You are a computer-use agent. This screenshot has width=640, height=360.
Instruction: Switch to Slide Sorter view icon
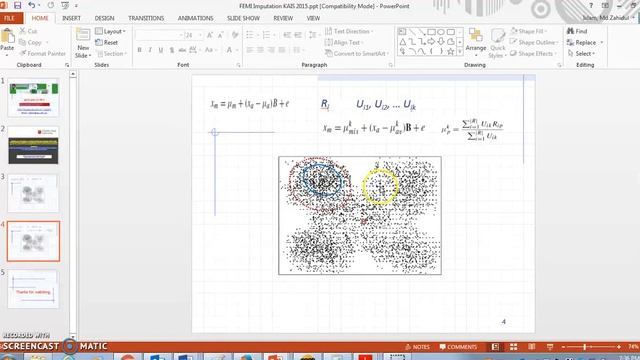tap(513, 347)
